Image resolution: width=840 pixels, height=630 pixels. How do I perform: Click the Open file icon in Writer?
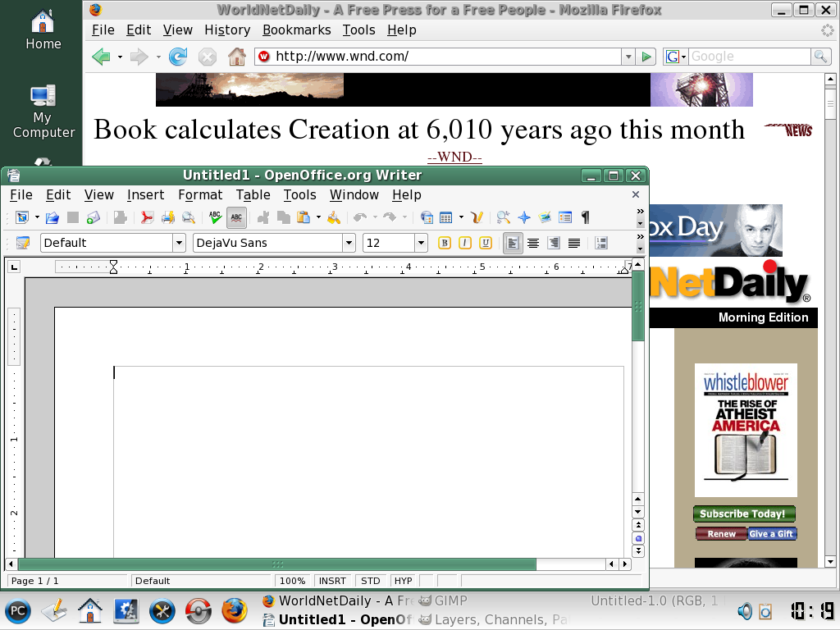pyautogui.click(x=52, y=217)
